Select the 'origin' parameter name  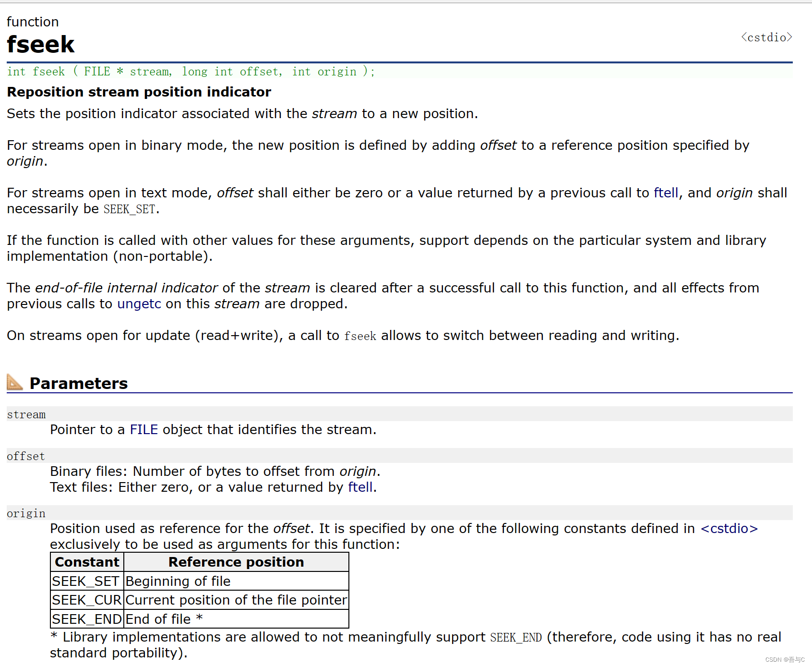(x=26, y=513)
